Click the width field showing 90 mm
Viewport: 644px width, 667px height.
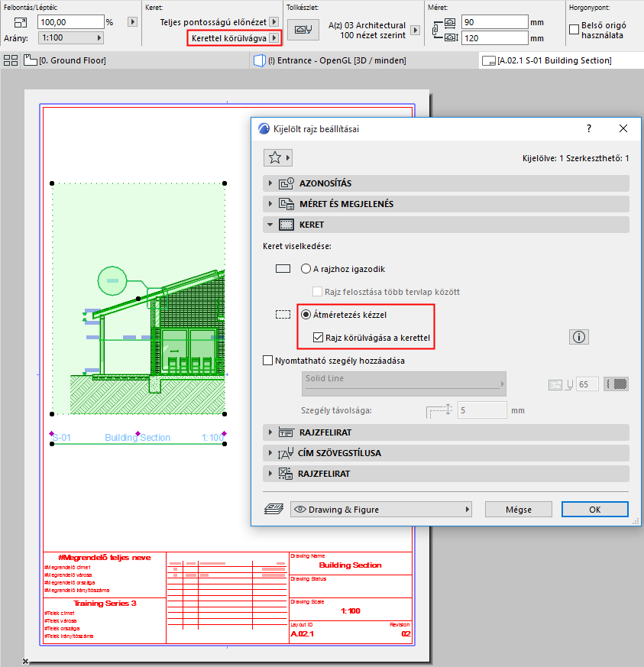495,22
